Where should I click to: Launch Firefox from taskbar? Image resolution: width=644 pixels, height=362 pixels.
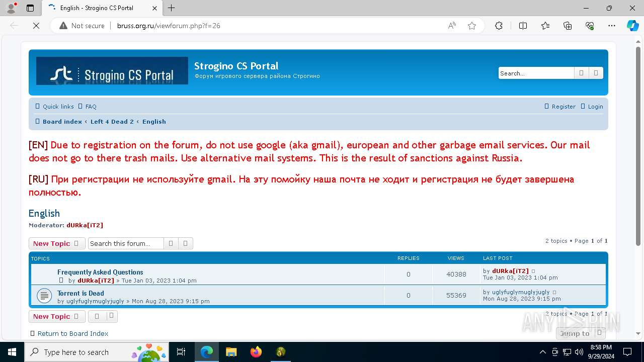[x=256, y=352]
